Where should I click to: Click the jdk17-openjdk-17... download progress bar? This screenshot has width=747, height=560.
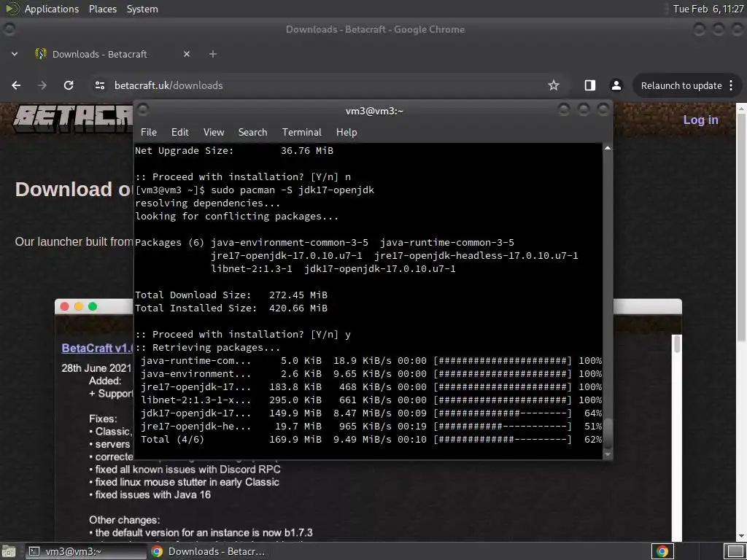[502, 413]
